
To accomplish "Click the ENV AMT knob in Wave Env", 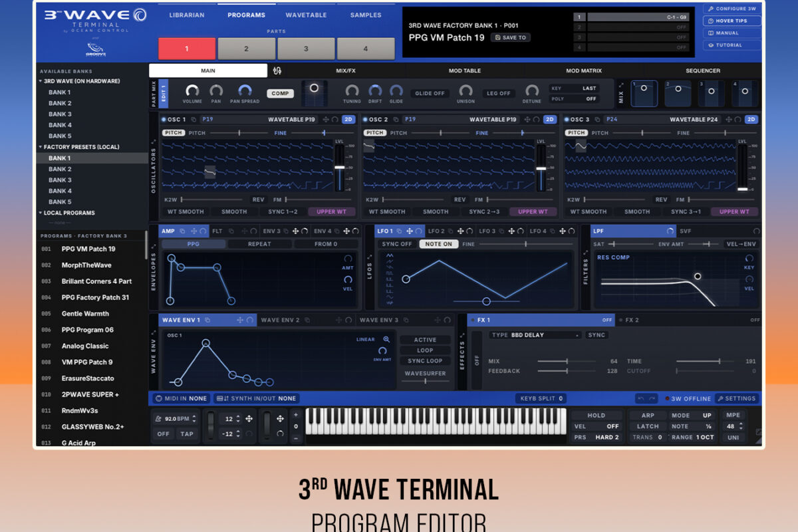I will [x=382, y=350].
